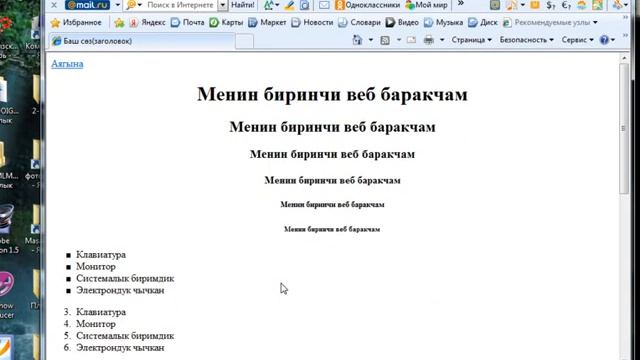The height and width of the screenshot is (360, 640).
Task: Click the music note icon in toolbar
Action: 511,5
